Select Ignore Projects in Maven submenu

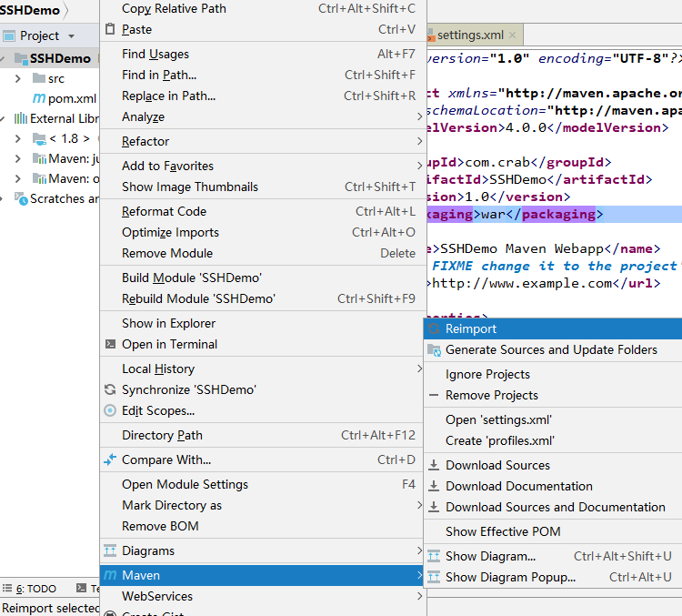click(x=553, y=374)
